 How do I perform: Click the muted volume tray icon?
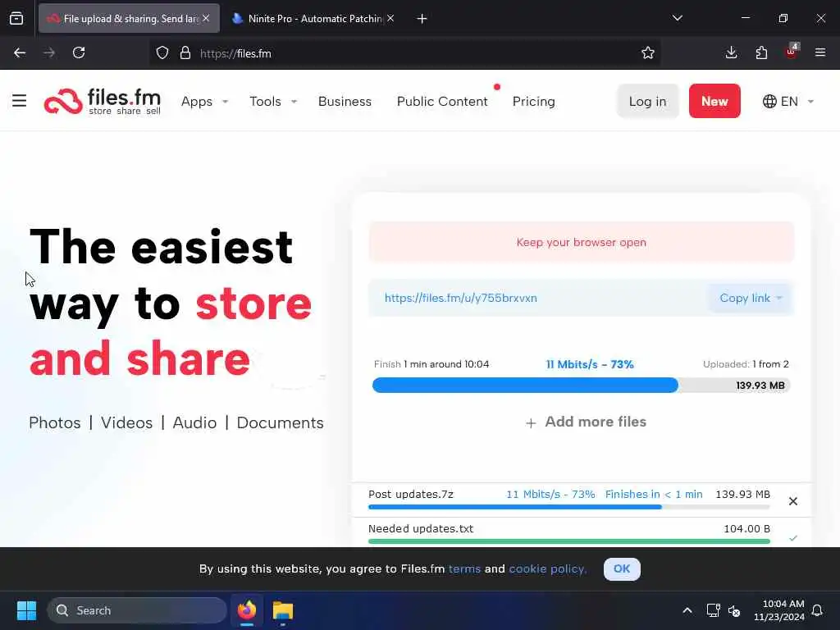pos(734,610)
